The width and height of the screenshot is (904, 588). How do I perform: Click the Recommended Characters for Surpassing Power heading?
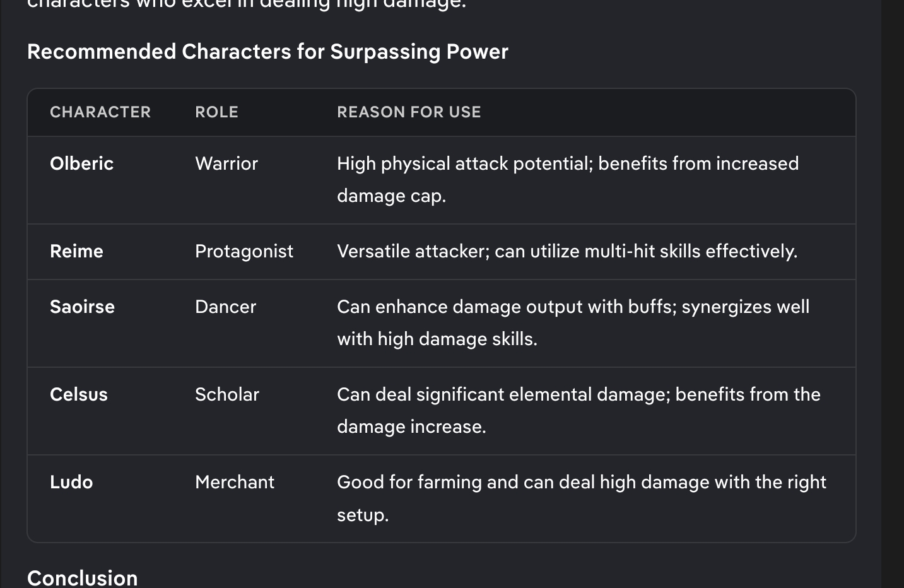(267, 52)
